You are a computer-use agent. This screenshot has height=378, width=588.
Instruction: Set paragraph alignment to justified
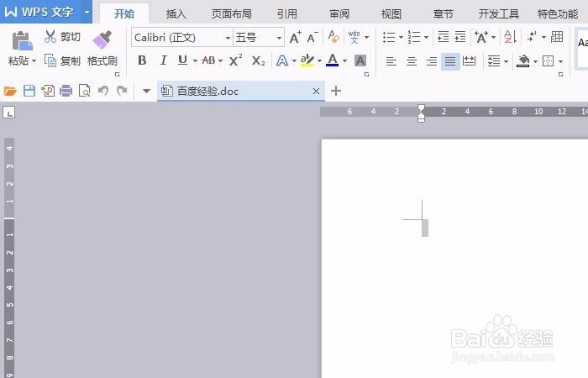(x=450, y=60)
